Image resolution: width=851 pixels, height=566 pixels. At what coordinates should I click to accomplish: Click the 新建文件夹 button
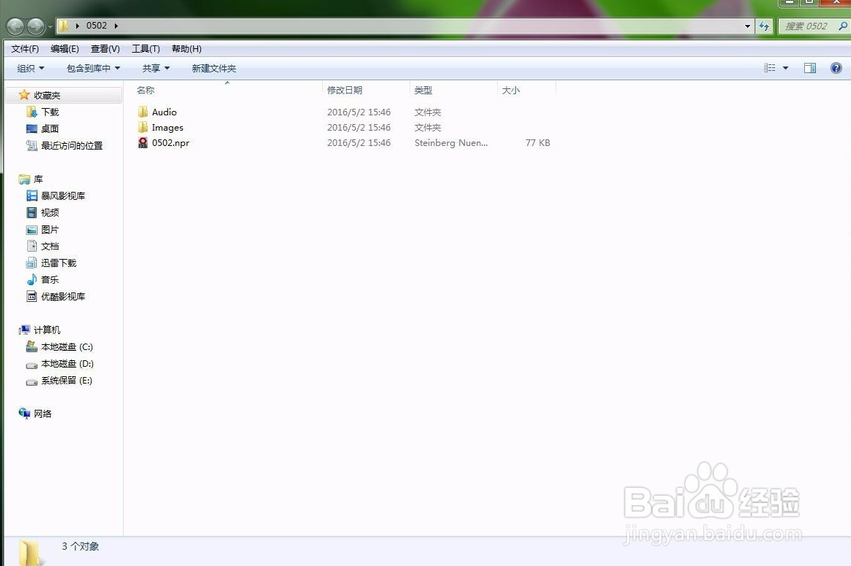(x=214, y=68)
